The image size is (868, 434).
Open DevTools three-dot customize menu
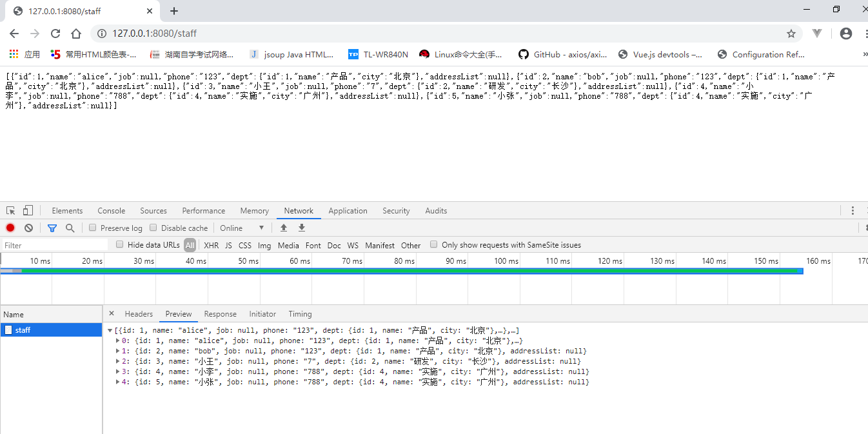pos(853,211)
